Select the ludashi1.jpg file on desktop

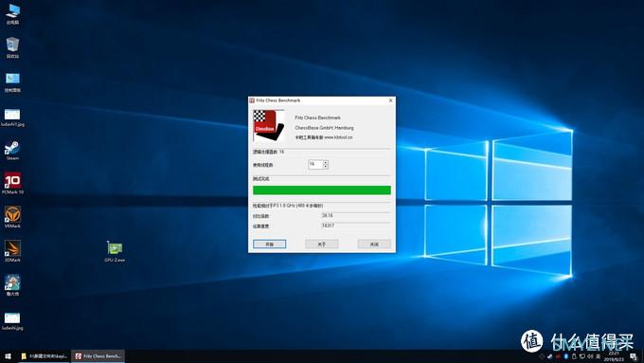click(x=12, y=118)
